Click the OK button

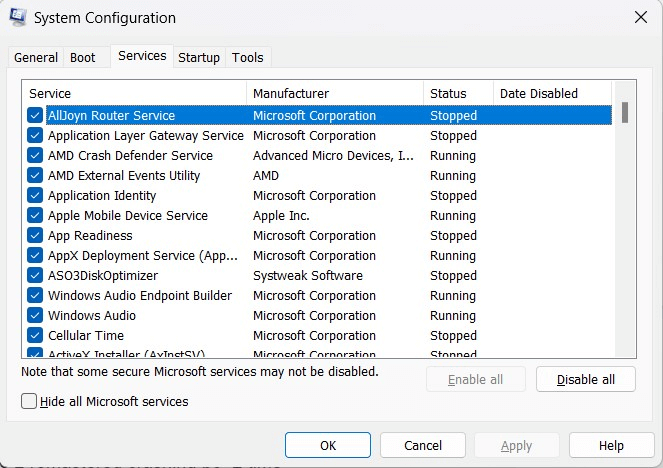tap(327, 445)
